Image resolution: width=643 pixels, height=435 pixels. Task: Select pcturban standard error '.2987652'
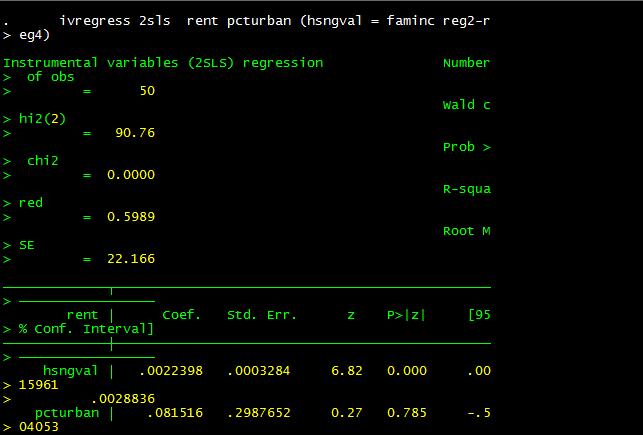coord(259,412)
